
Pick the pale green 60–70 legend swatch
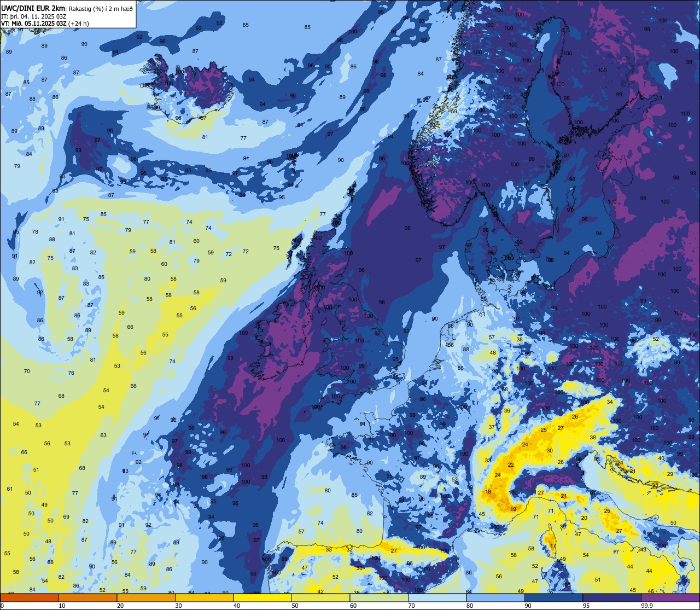[379, 597]
